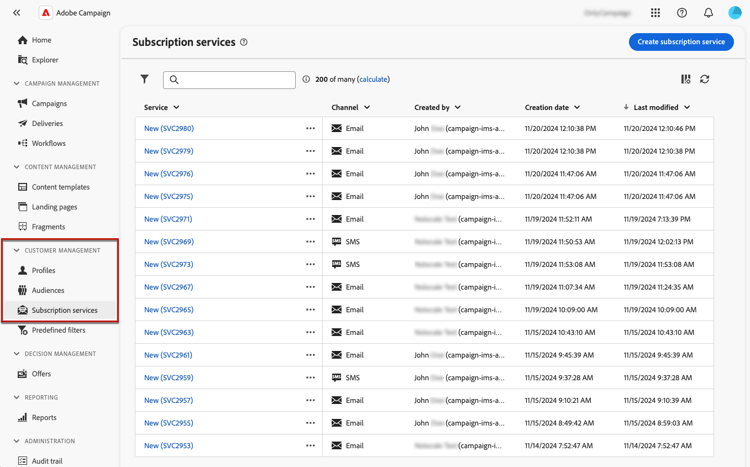The height and width of the screenshot is (467, 750).
Task: Collapse the Content Management section
Action: click(17, 167)
